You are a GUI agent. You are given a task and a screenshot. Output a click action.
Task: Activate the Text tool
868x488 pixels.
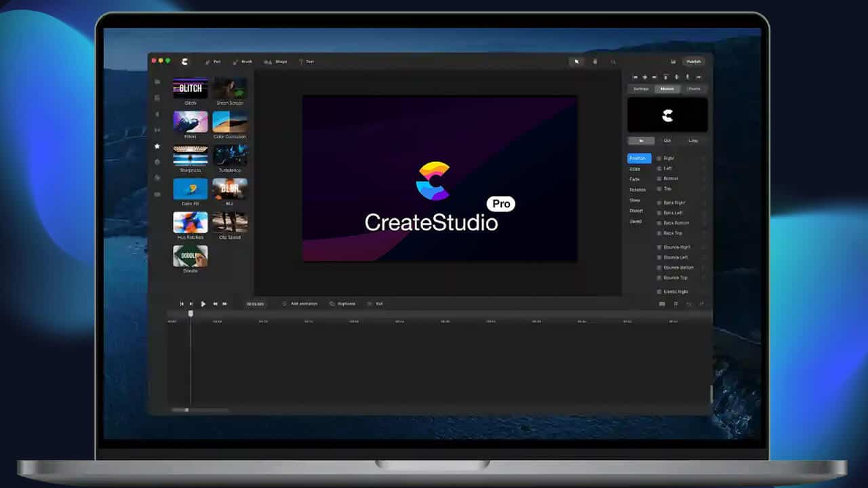coord(307,62)
